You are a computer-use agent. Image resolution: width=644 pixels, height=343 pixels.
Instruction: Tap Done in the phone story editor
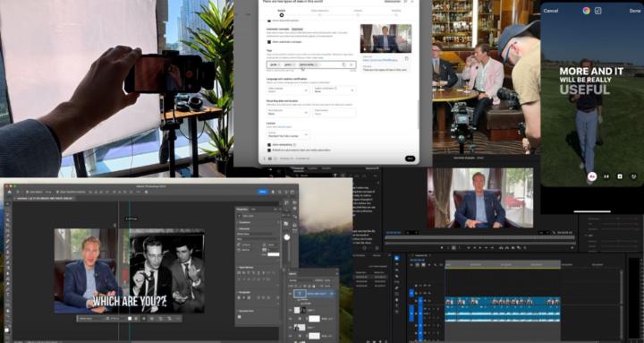click(634, 11)
